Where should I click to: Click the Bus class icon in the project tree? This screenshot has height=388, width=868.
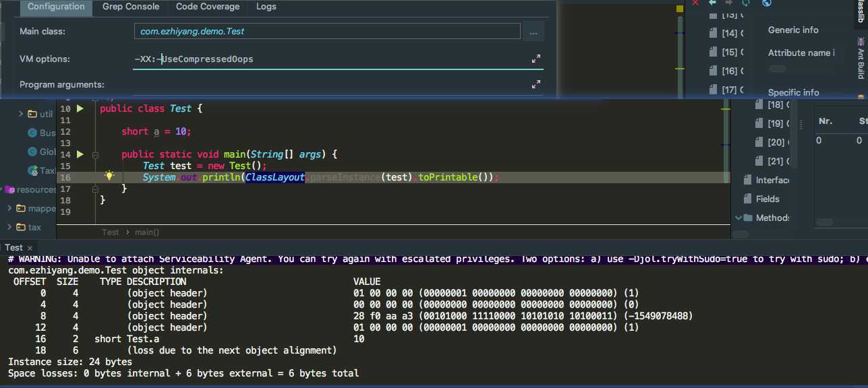(32, 133)
